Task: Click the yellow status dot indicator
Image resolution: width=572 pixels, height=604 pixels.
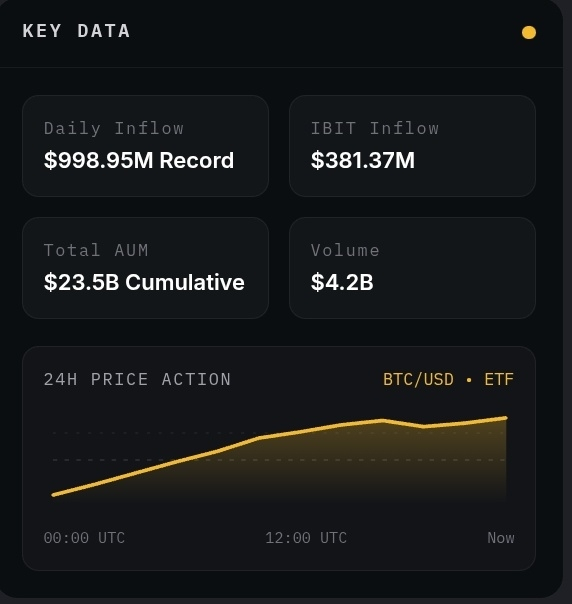Action: pyautogui.click(x=528, y=32)
